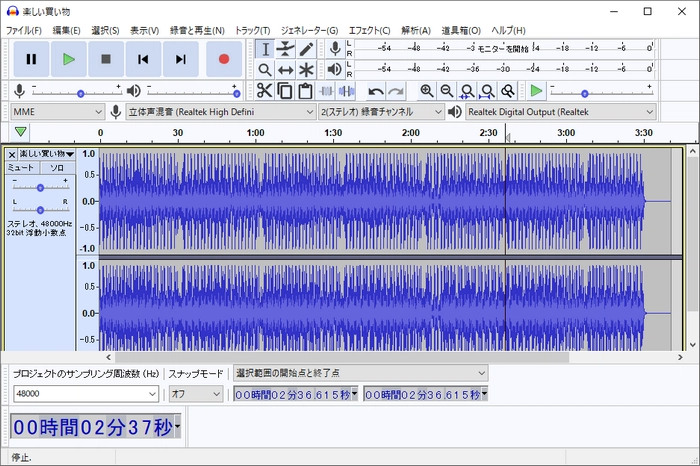Close the track with its X button

point(12,154)
